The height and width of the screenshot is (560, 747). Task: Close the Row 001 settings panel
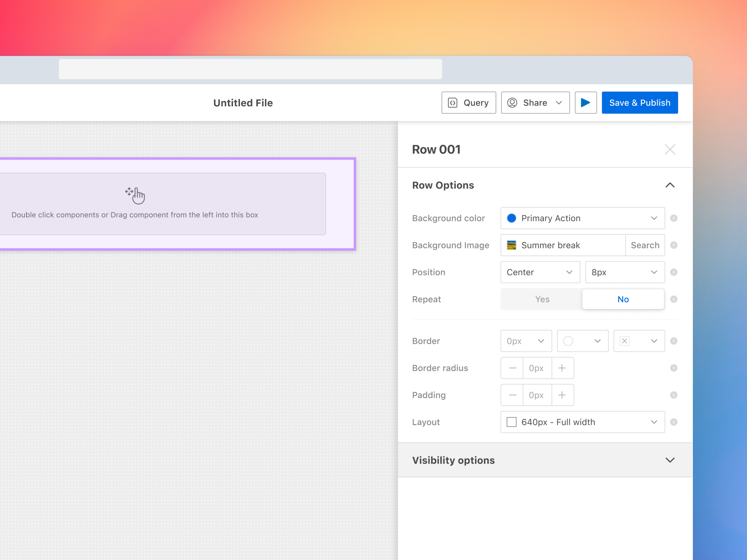click(670, 149)
